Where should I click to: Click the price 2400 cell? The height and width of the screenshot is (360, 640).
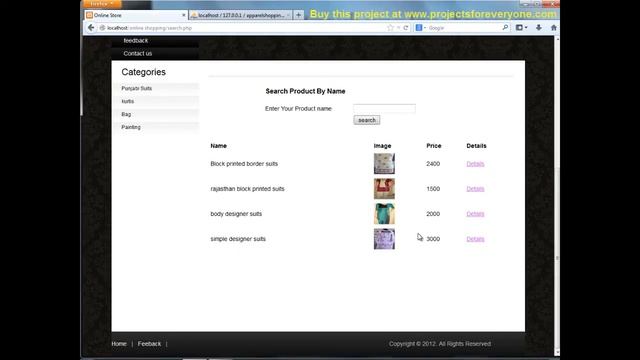click(x=433, y=164)
